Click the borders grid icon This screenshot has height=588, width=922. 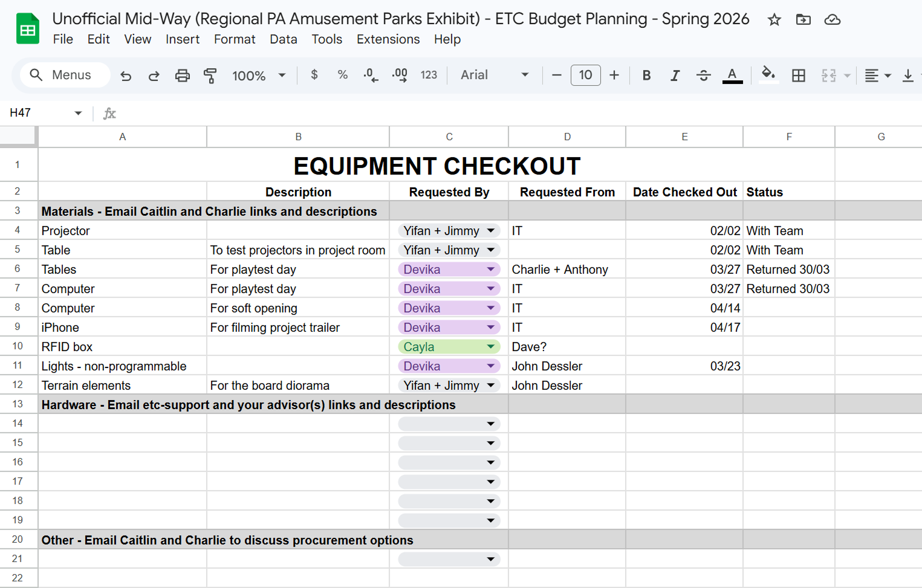point(798,76)
